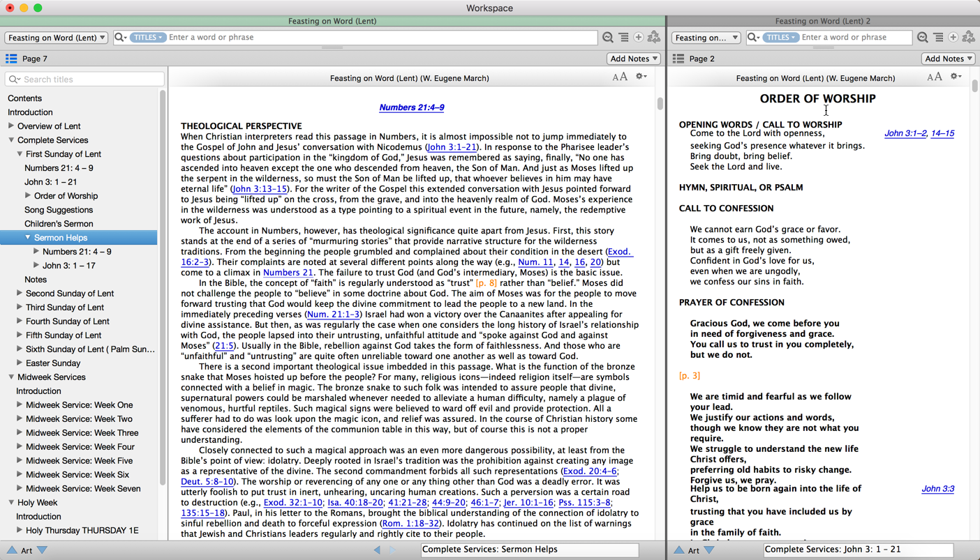The image size is (980, 560).
Task: Follow the Exod. 20:4–6 link
Action: coord(590,471)
